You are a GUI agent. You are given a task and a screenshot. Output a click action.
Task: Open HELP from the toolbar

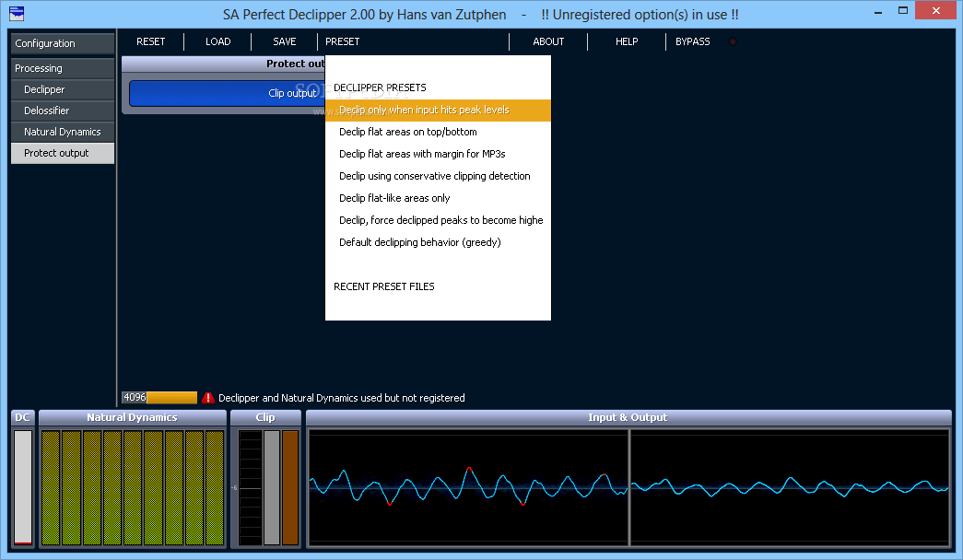click(627, 41)
